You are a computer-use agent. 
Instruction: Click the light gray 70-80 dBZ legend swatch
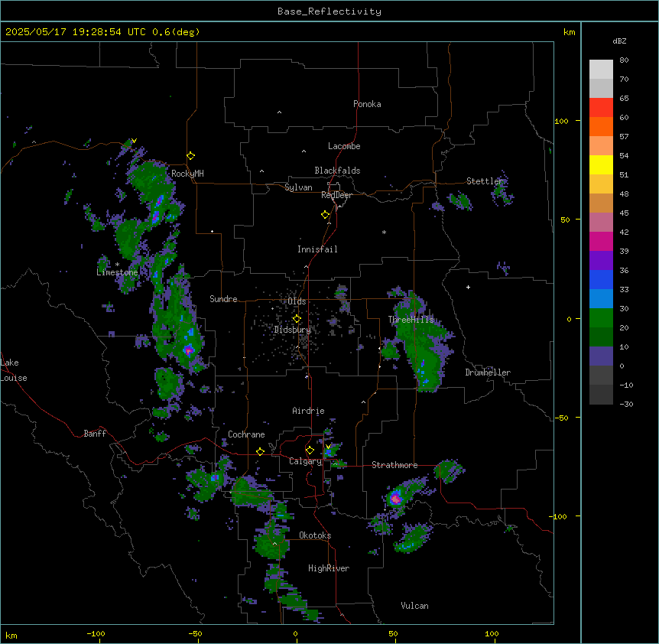(x=601, y=70)
